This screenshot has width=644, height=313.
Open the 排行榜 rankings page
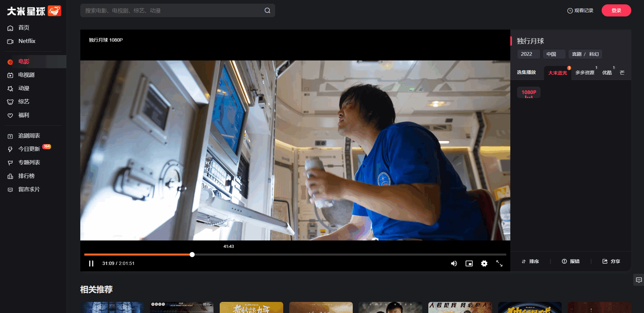point(26,176)
